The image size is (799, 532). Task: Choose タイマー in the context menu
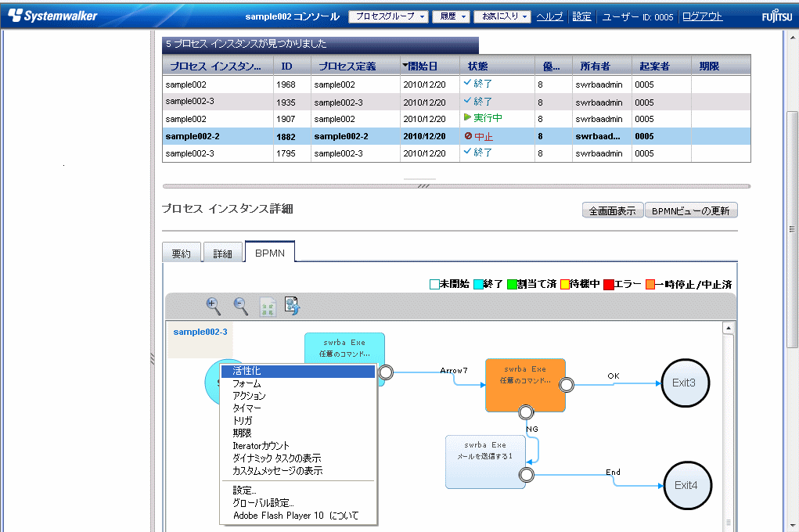(x=298, y=408)
